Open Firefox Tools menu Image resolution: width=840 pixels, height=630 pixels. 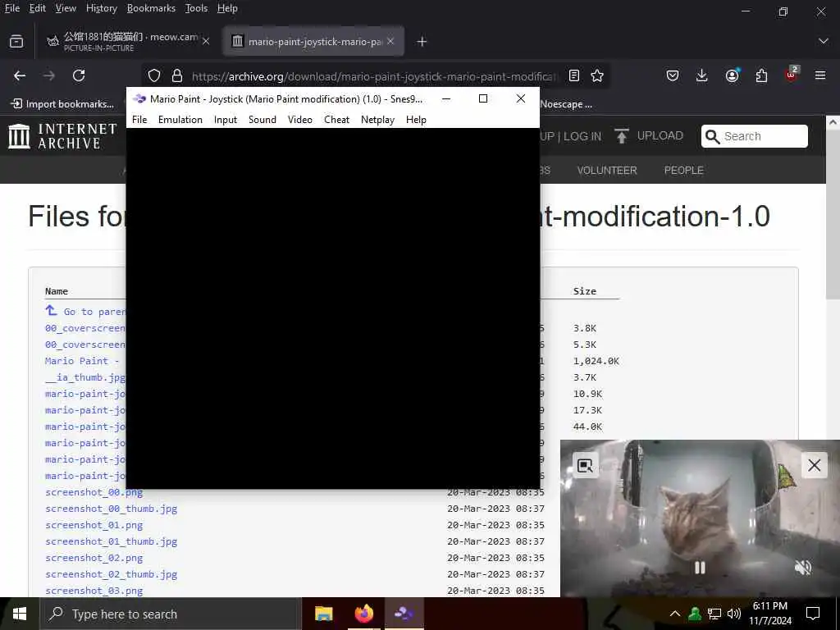[x=196, y=8]
